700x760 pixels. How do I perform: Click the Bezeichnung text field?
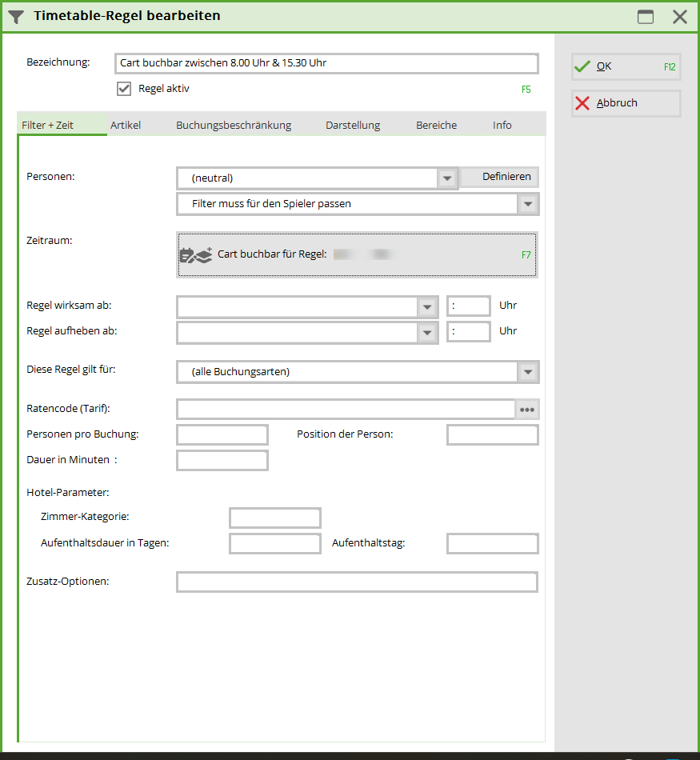click(x=326, y=63)
